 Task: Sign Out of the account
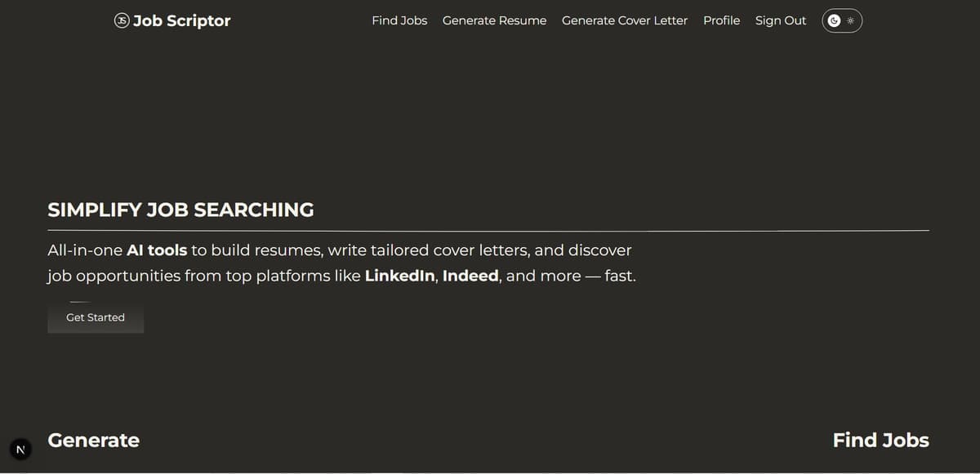(x=780, y=20)
